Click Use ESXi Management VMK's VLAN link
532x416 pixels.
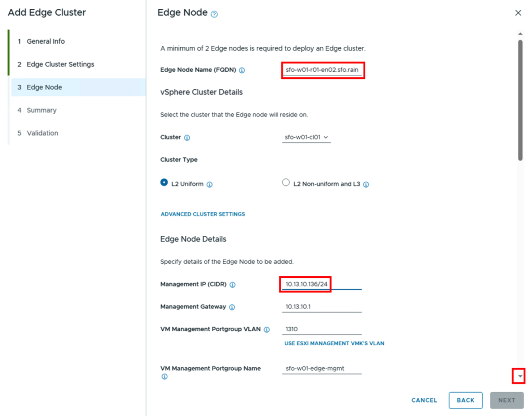[x=334, y=343]
